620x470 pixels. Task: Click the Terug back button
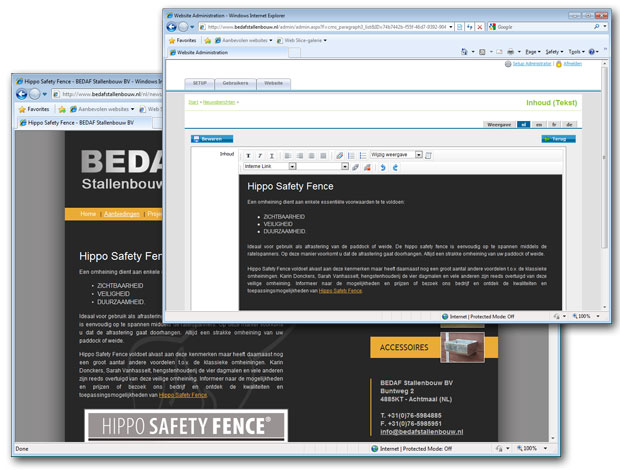point(558,139)
